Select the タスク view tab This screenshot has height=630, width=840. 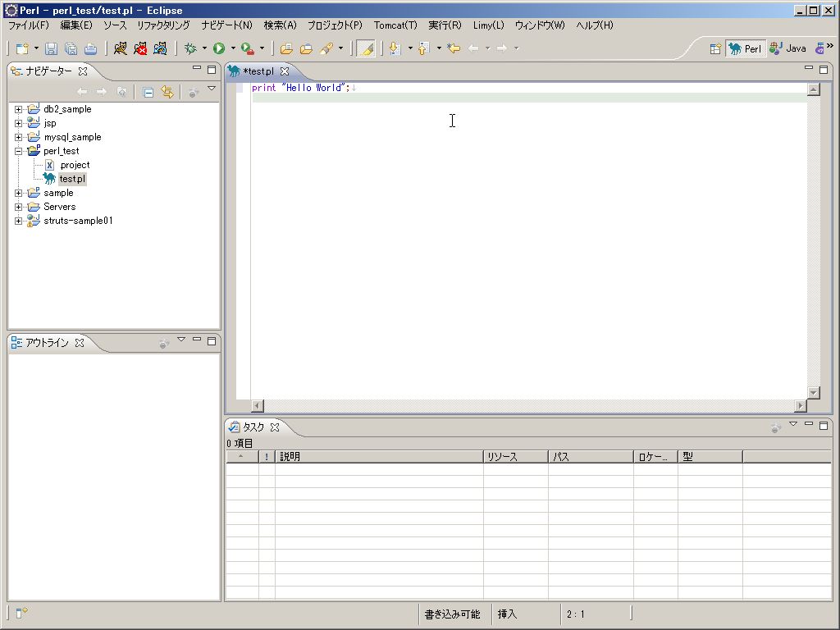point(253,427)
